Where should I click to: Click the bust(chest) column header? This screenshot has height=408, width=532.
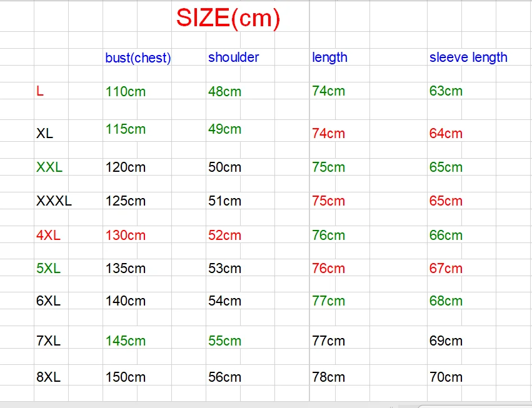[138, 57]
